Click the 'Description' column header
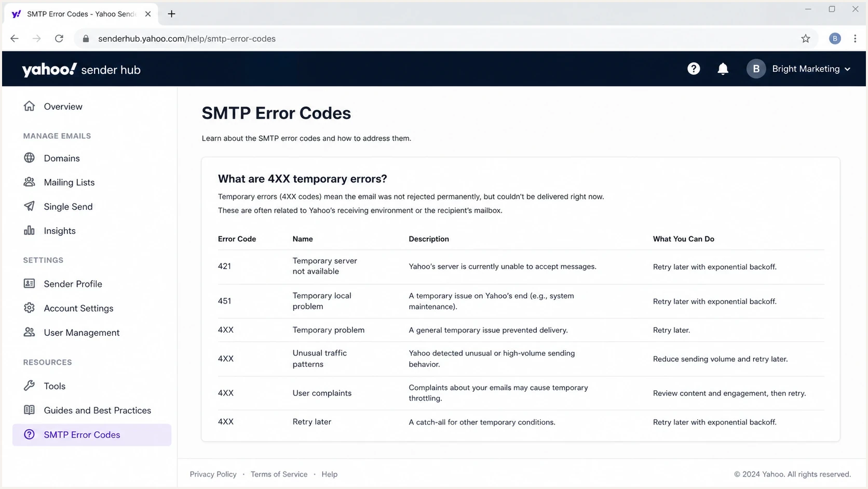Image resolution: width=868 pixels, height=489 pixels. 428,239
